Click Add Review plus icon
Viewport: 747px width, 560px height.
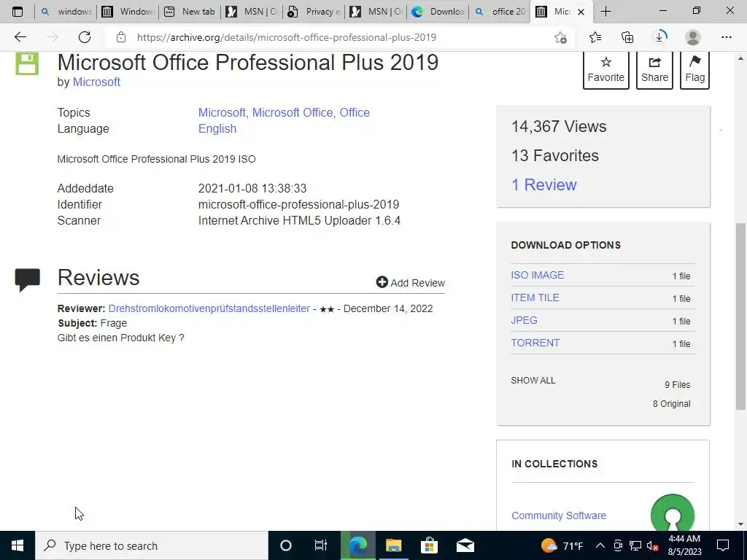[382, 282]
